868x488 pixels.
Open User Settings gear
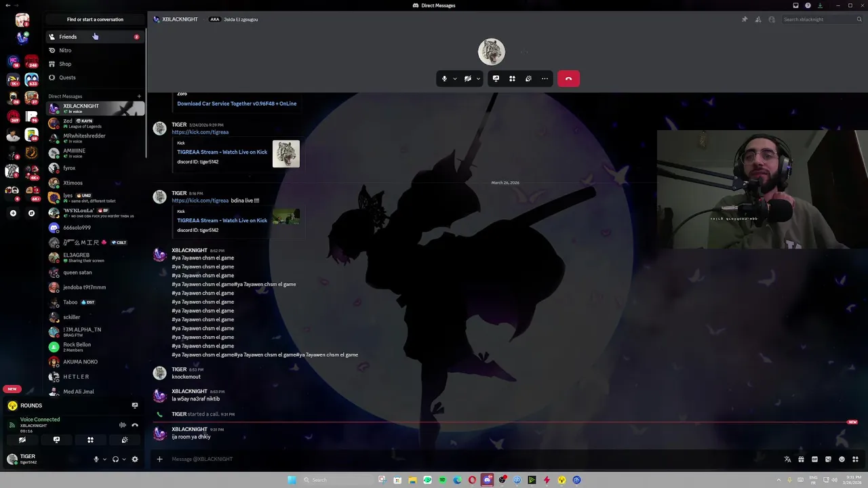tap(135, 460)
